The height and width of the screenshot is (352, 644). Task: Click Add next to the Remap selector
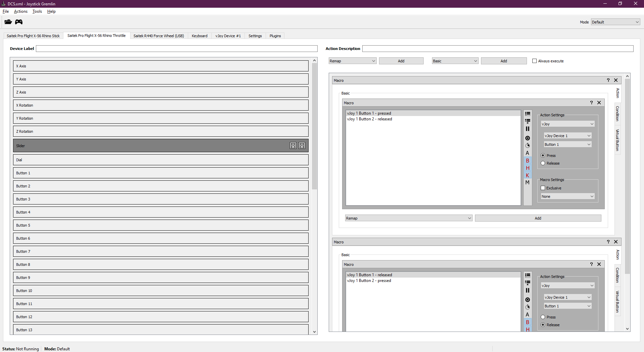401,61
